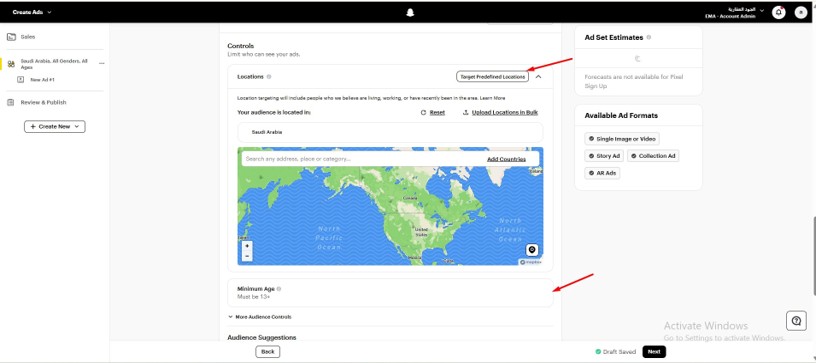Open the notifications bell
This screenshot has width=816, height=363.
[x=779, y=12]
